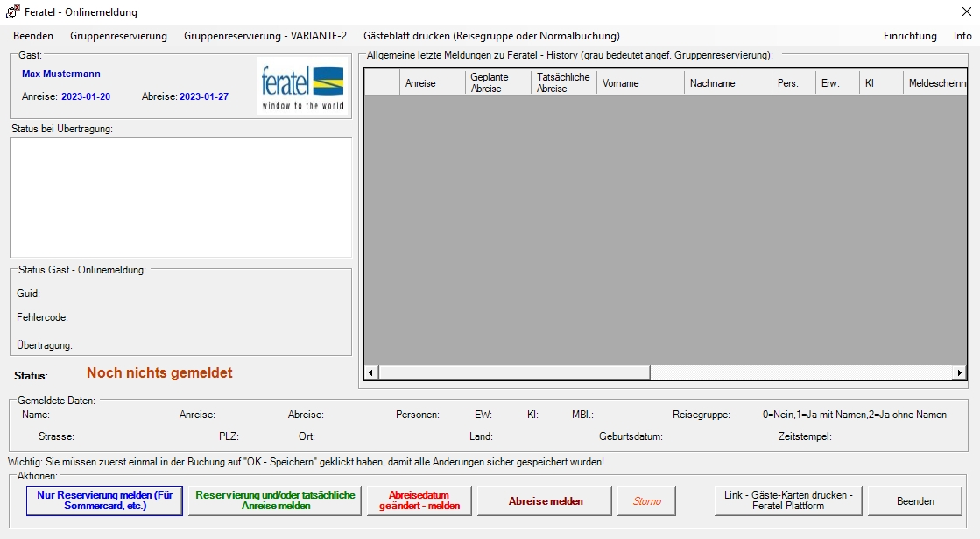Click Abreisedatum geändert - melden button
The image size is (980, 539).
pos(419,500)
